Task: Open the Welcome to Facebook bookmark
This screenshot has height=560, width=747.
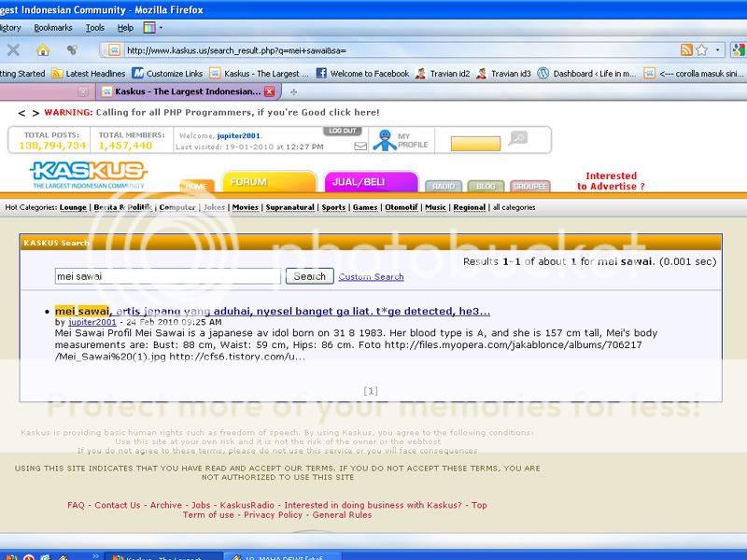Action: tap(363, 74)
